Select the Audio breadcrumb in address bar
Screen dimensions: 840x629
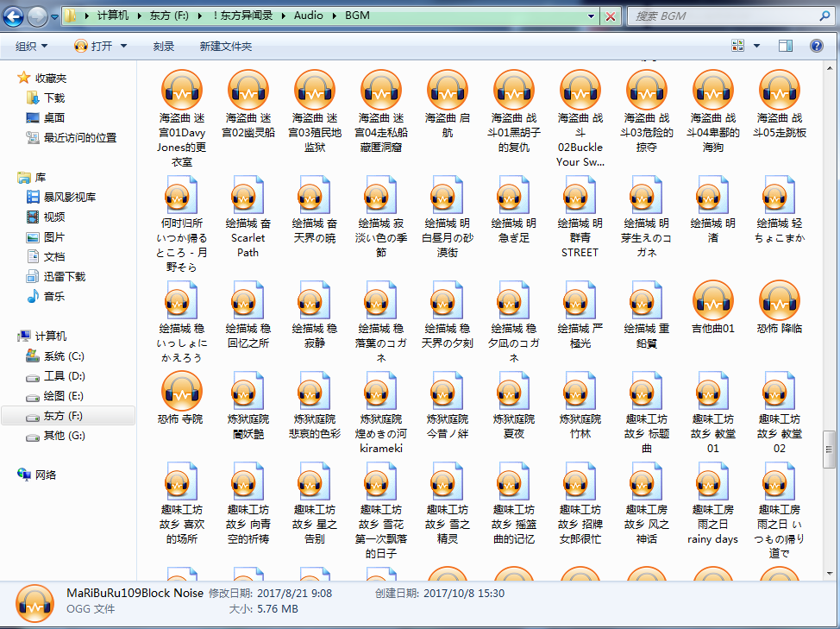pos(308,16)
